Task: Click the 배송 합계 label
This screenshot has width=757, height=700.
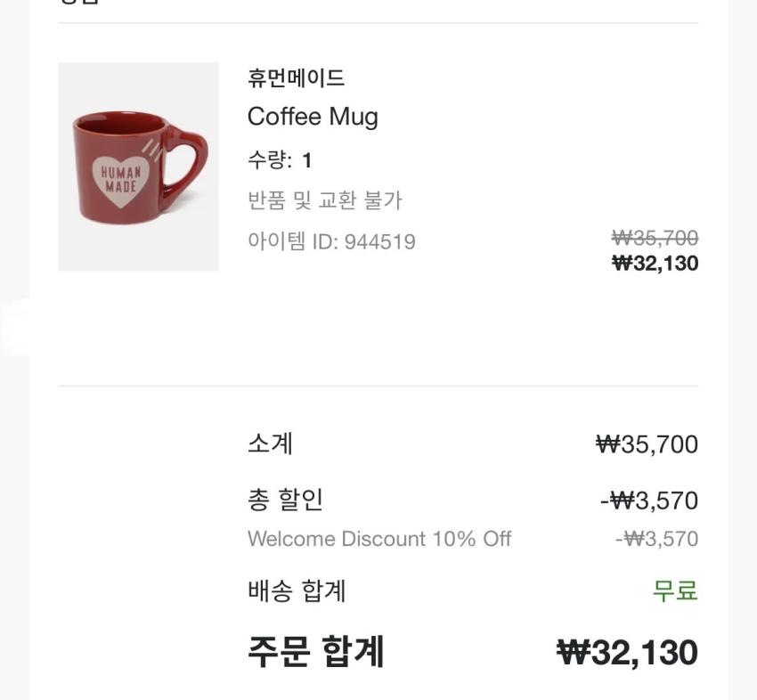Action: coord(297,590)
